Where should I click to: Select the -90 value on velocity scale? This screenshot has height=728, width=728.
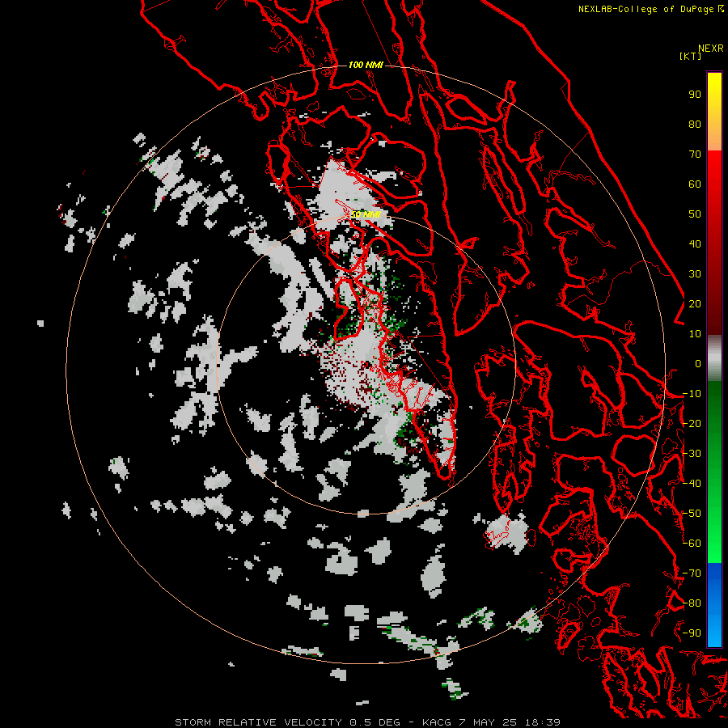692,633
